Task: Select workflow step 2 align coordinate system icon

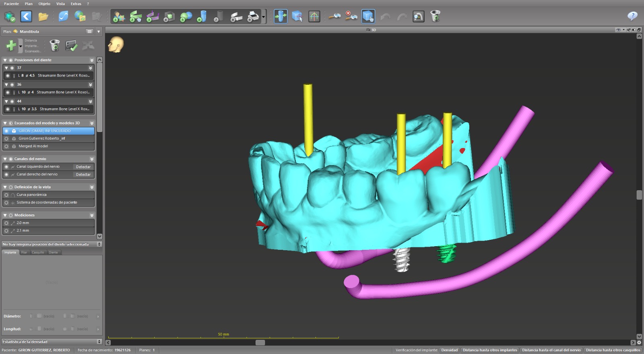Action: [136, 16]
